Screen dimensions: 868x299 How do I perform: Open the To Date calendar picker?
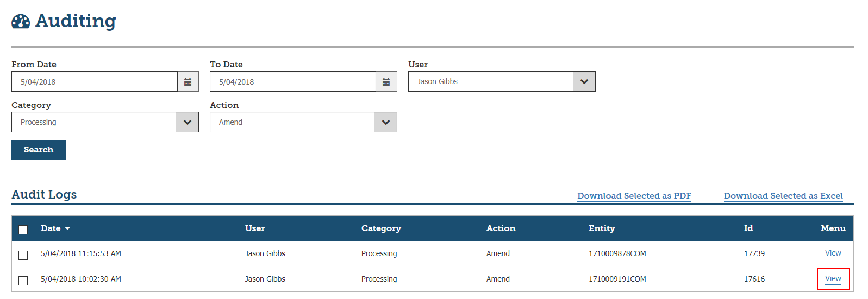click(386, 82)
